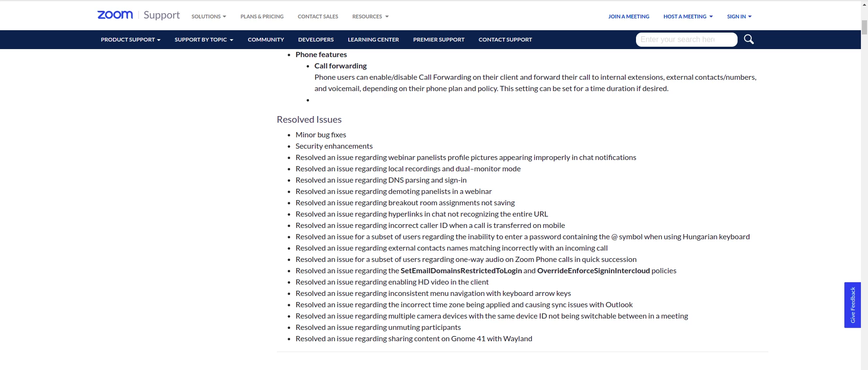Screen dimensions: 868x370
Task: Click the Phone features heading text
Action: pyautogui.click(x=321, y=55)
